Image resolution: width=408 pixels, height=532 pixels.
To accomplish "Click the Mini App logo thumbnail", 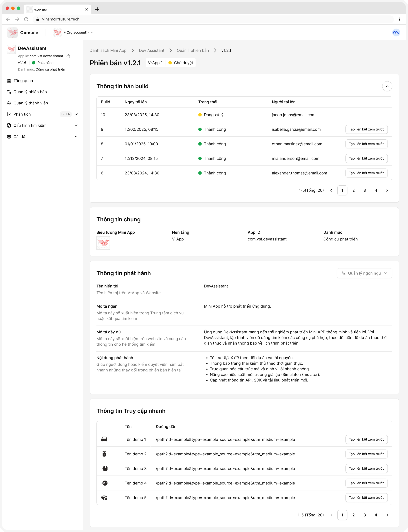I will click(x=103, y=243).
